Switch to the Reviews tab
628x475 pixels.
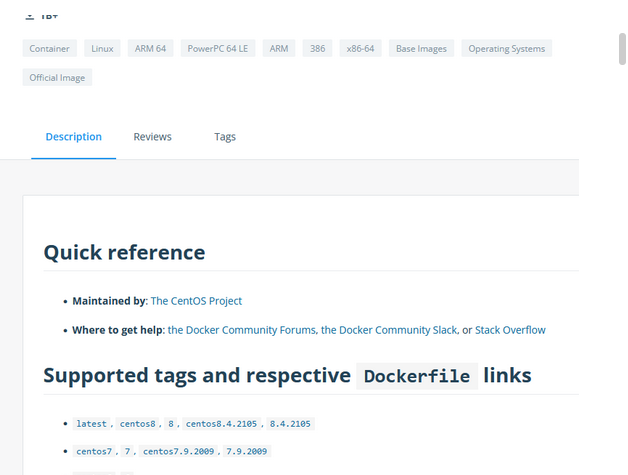(x=152, y=137)
